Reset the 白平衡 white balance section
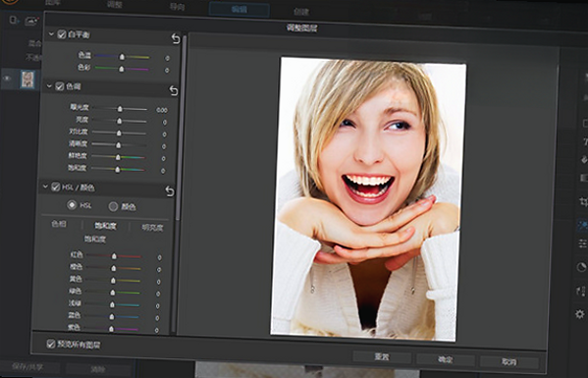 pyautogui.click(x=176, y=38)
